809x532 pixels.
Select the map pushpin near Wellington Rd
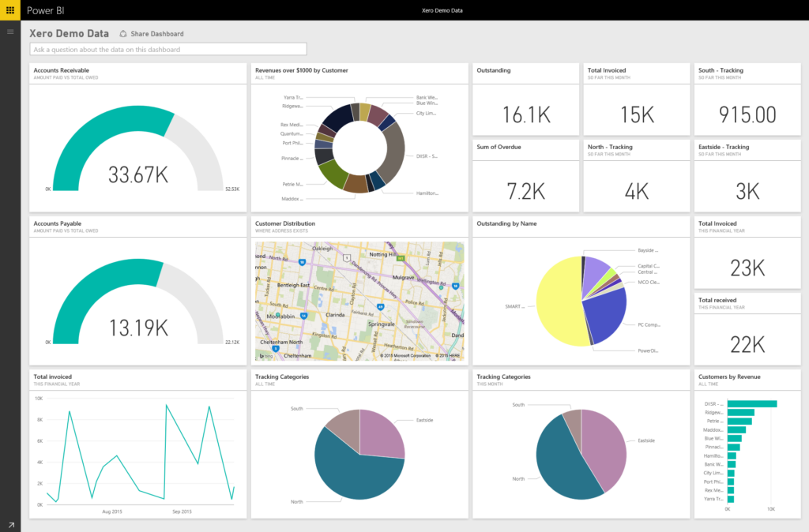[441, 287]
